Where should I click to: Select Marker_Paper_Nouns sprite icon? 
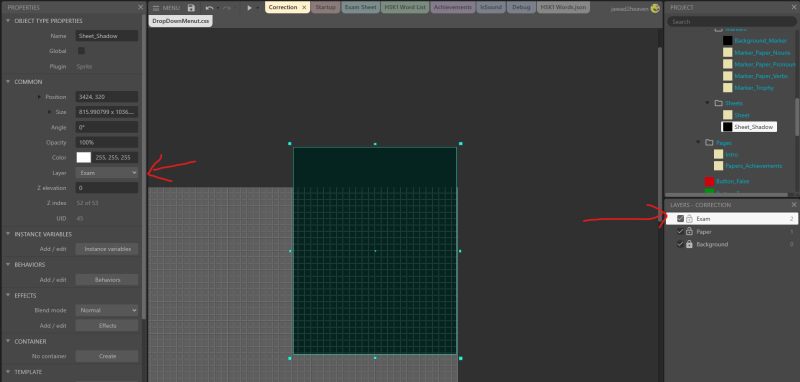tap(728, 52)
